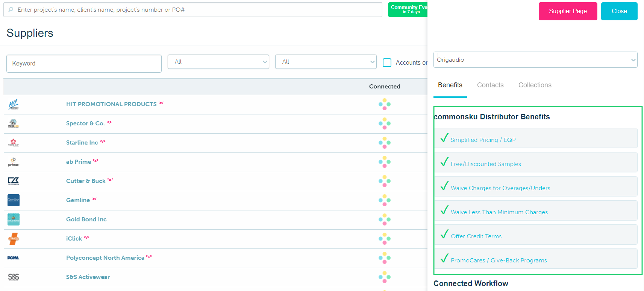Viewport: 644px width, 291px height.
Task: Open HIT Promotional Products supplier logo
Action: click(14, 104)
